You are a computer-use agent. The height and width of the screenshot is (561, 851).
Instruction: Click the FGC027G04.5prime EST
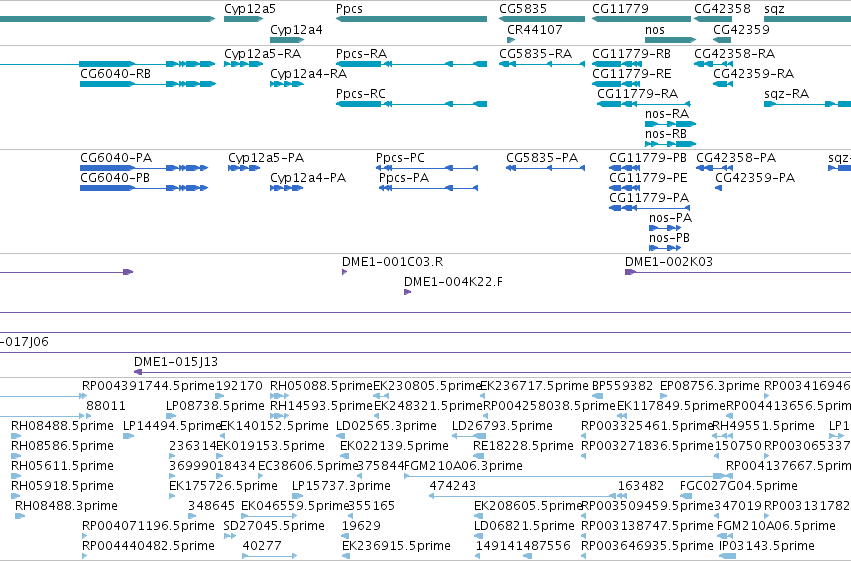tap(686, 496)
